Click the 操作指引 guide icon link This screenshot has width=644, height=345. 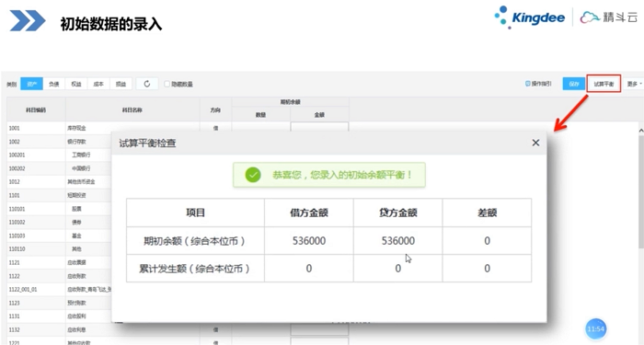tap(538, 84)
